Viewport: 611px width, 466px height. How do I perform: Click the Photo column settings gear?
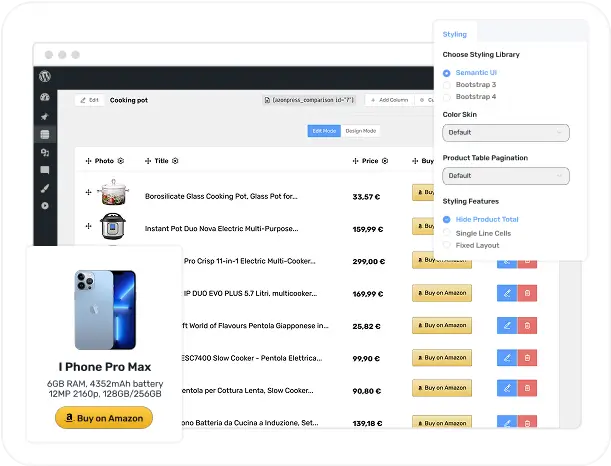(x=120, y=161)
